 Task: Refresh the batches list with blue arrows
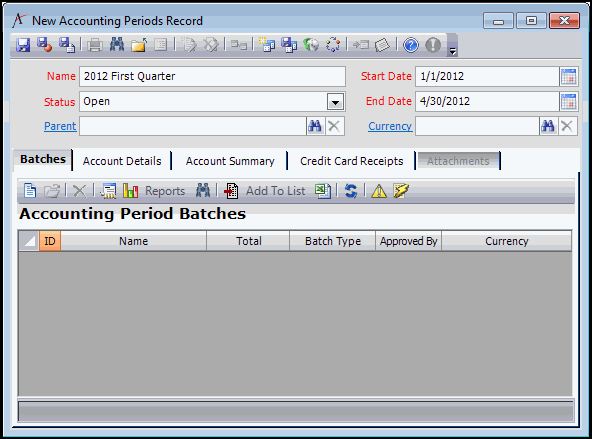351,191
